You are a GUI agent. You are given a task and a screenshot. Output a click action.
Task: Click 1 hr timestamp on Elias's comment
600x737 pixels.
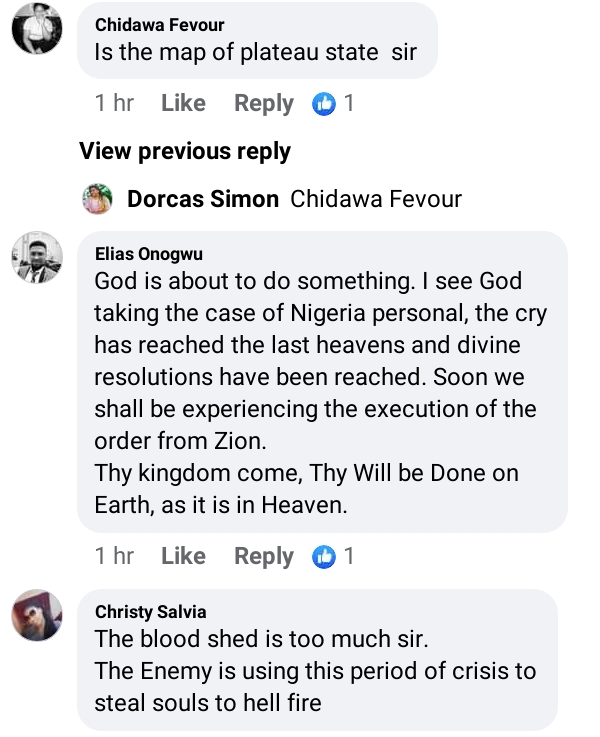tap(114, 556)
